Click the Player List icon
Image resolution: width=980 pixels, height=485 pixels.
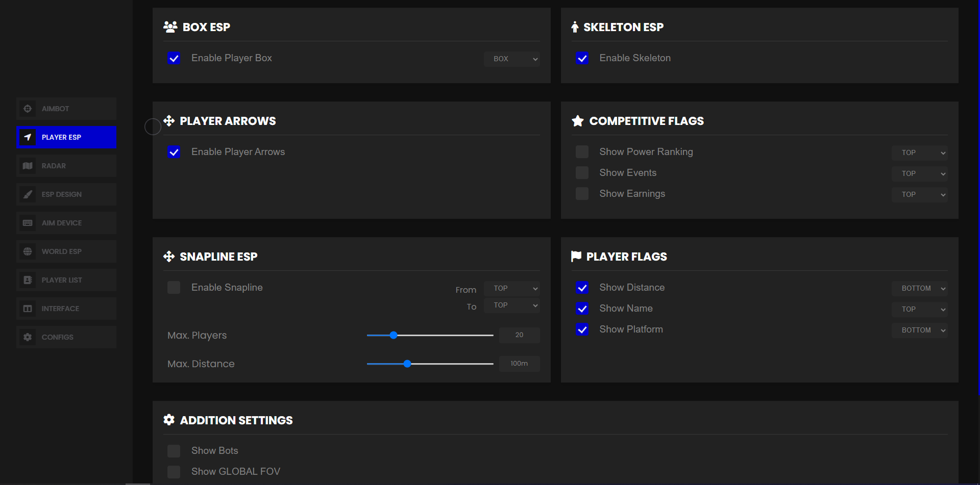point(28,280)
